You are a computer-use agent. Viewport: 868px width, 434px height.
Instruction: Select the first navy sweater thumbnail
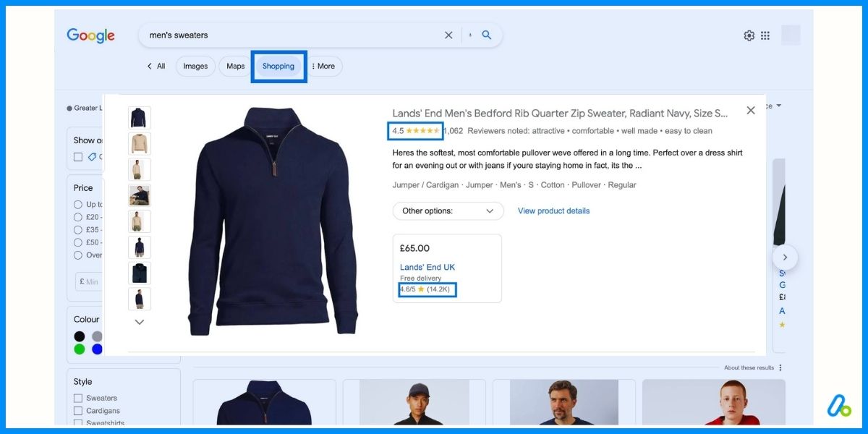pyautogui.click(x=140, y=118)
